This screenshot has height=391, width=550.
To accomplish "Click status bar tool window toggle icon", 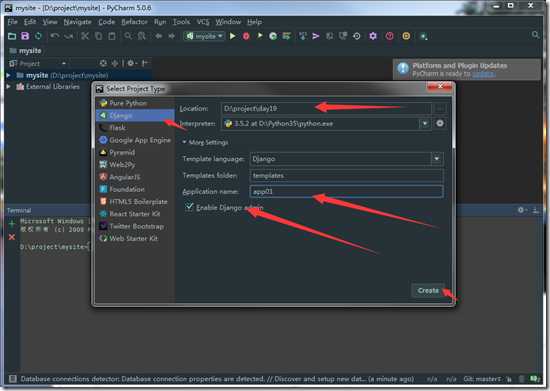I will [13, 379].
